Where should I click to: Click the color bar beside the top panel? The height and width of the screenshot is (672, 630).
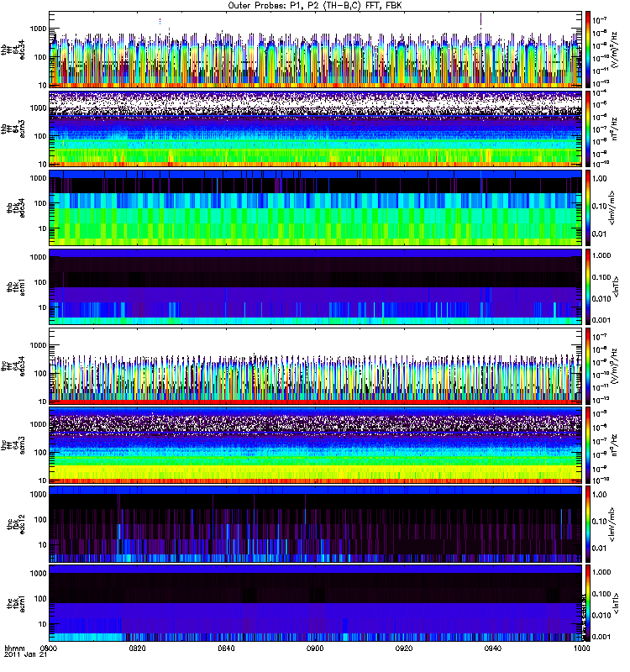[589, 50]
